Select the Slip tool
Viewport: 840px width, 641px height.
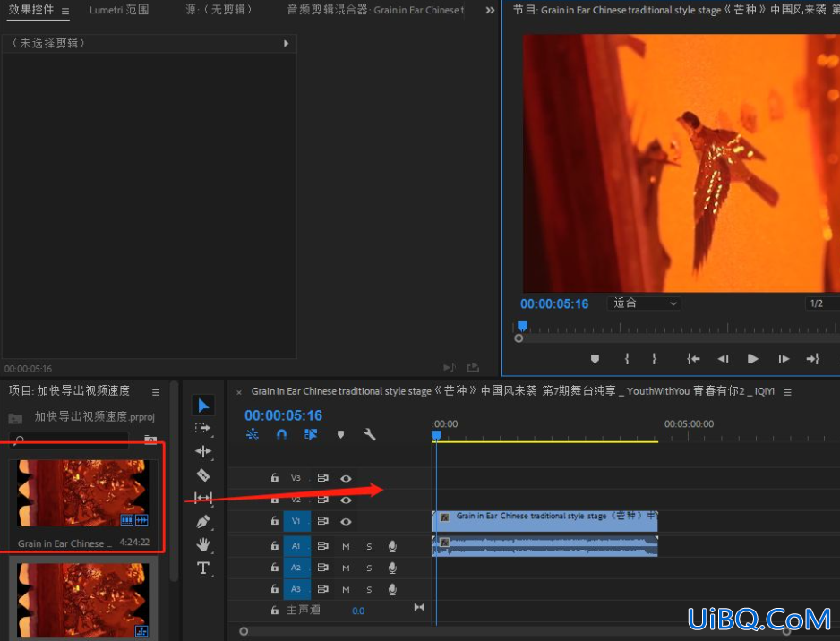point(203,498)
